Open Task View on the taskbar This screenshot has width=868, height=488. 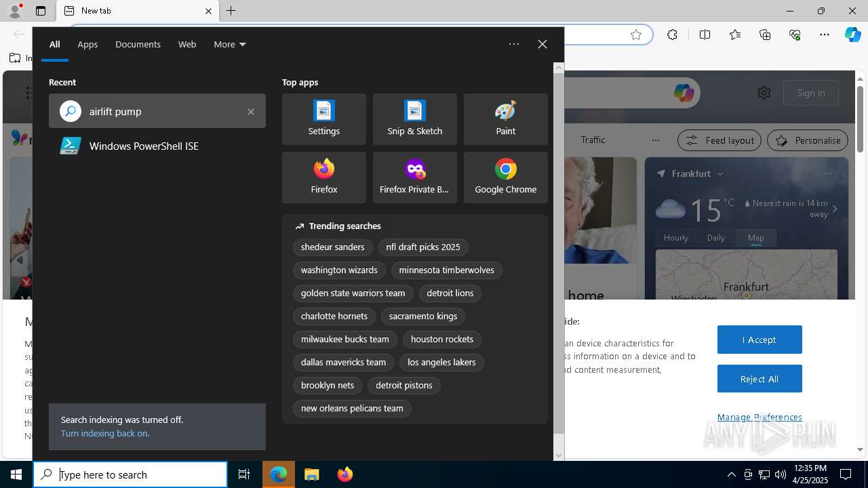(x=244, y=474)
